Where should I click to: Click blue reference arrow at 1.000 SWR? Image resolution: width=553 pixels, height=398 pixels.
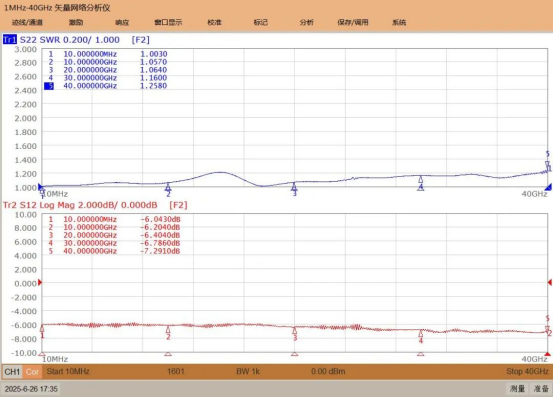pos(40,186)
